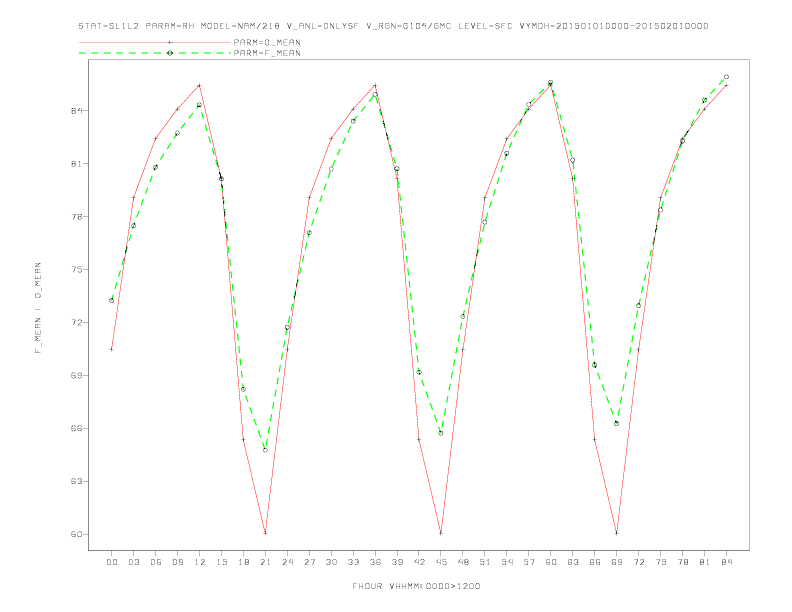Click the x-axis tick label 03
792x612 pixels.
pos(134,562)
